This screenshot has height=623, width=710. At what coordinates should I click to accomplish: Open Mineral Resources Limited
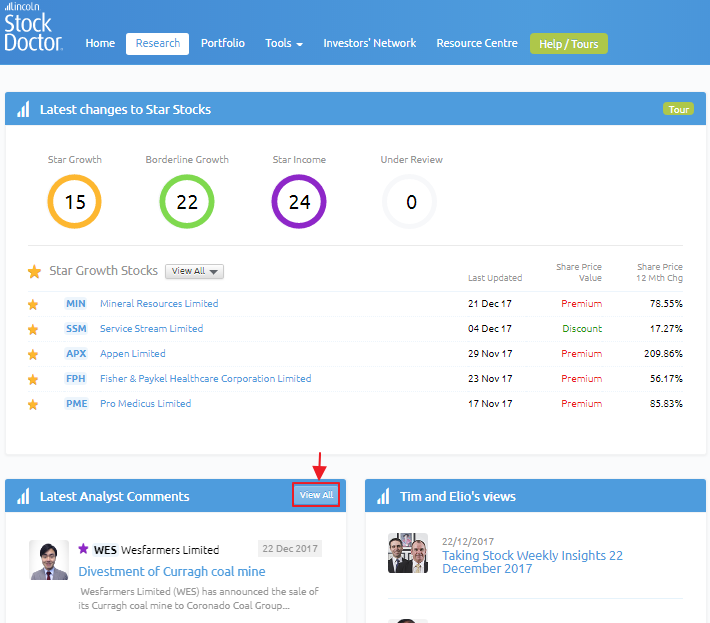coord(159,303)
